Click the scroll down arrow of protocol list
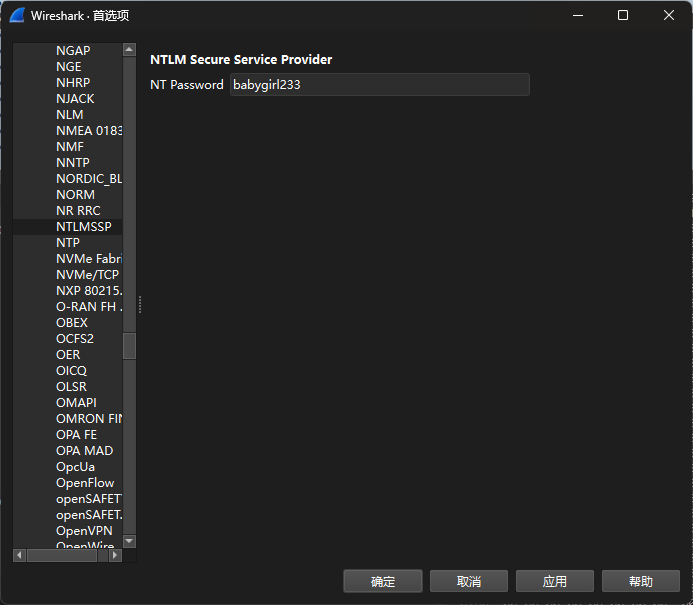The width and height of the screenshot is (693, 605). (x=129, y=541)
